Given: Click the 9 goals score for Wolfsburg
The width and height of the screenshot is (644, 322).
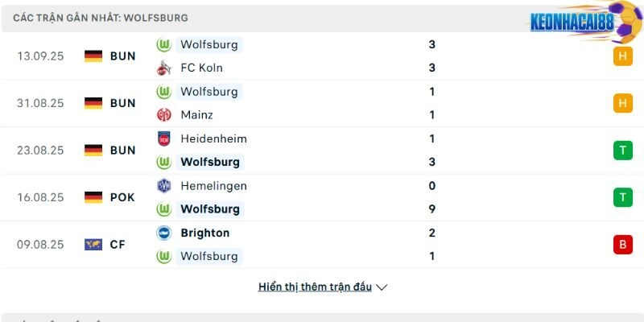Looking at the screenshot, I should (x=432, y=208).
